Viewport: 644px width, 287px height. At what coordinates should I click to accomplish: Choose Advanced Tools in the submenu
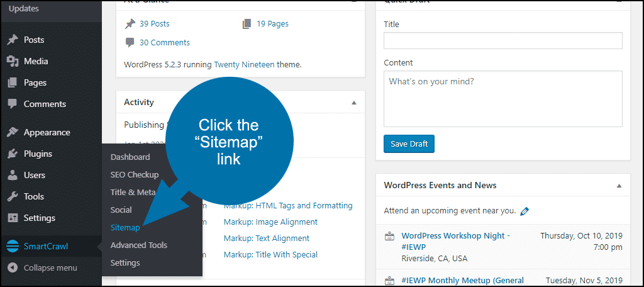tap(139, 245)
